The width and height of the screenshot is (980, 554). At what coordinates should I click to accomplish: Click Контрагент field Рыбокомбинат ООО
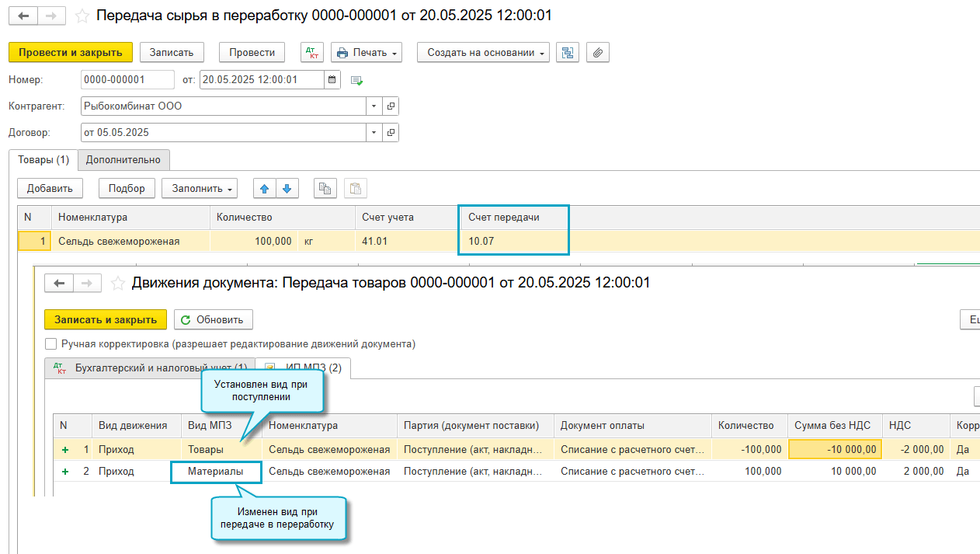pyautogui.click(x=224, y=106)
